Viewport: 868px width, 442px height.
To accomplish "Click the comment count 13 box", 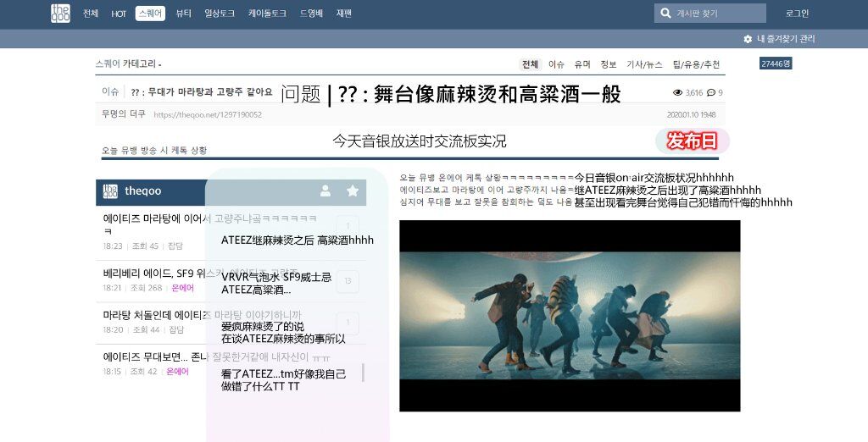I will pyautogui.click(x=348, y=281).
